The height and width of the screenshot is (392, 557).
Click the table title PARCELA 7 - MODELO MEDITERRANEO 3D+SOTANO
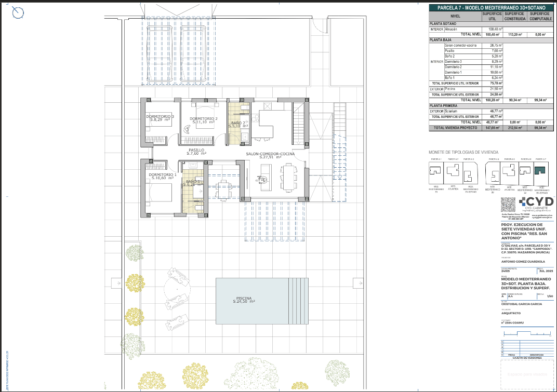coord(492,7)
